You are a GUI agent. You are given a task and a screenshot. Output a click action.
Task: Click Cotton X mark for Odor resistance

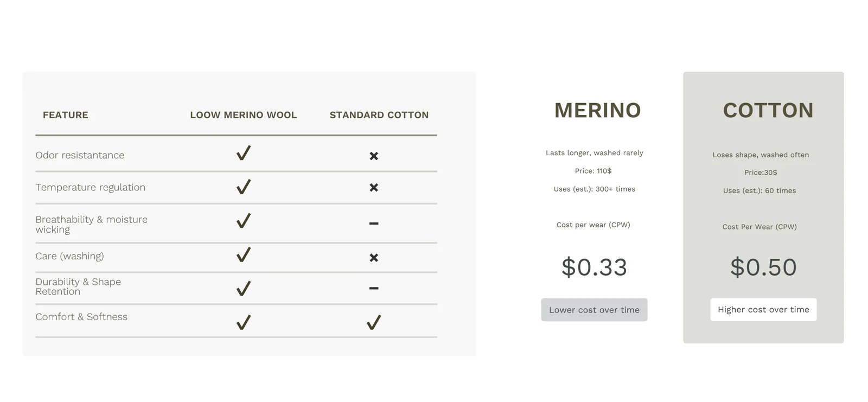tap(374, 156)
